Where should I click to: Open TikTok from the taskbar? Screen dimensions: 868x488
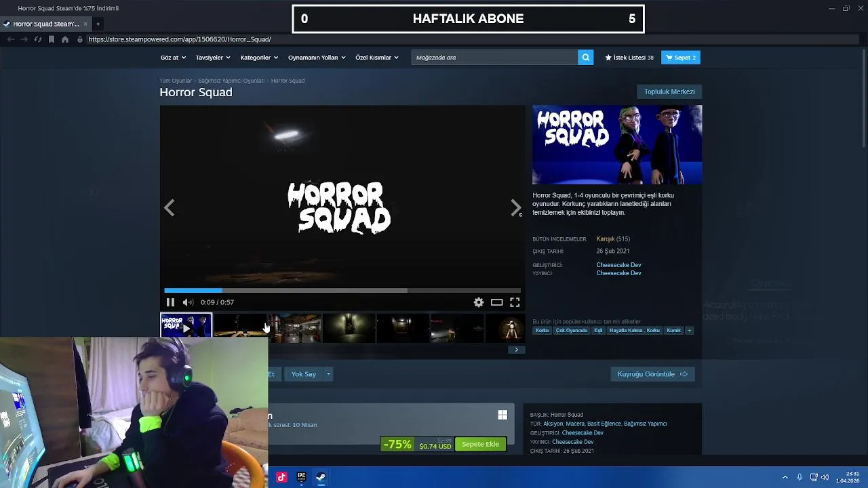tap(281, 477)
